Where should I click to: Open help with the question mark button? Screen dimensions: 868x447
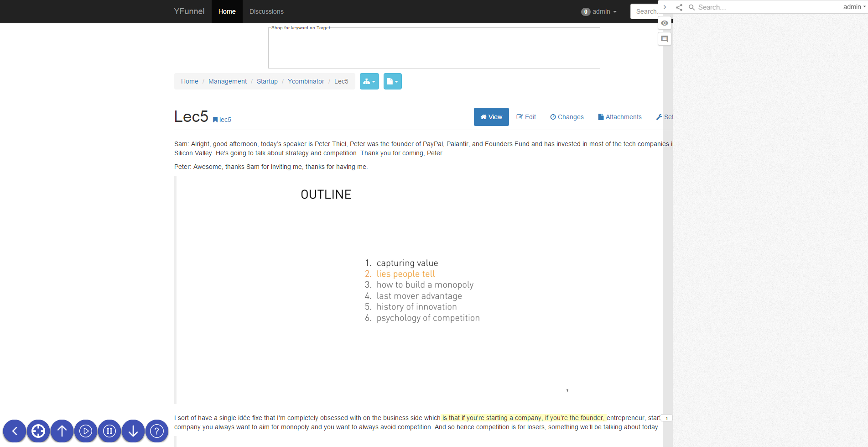[x=157, y=431]
